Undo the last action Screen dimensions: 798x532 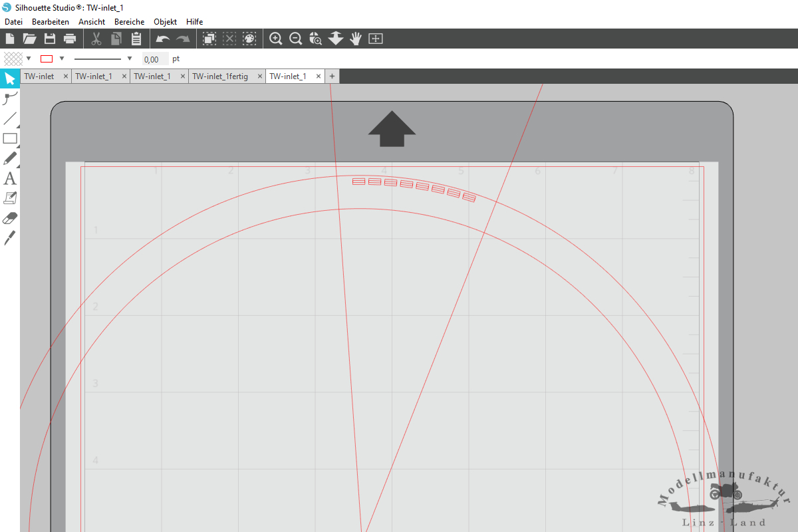pos(163,39)
